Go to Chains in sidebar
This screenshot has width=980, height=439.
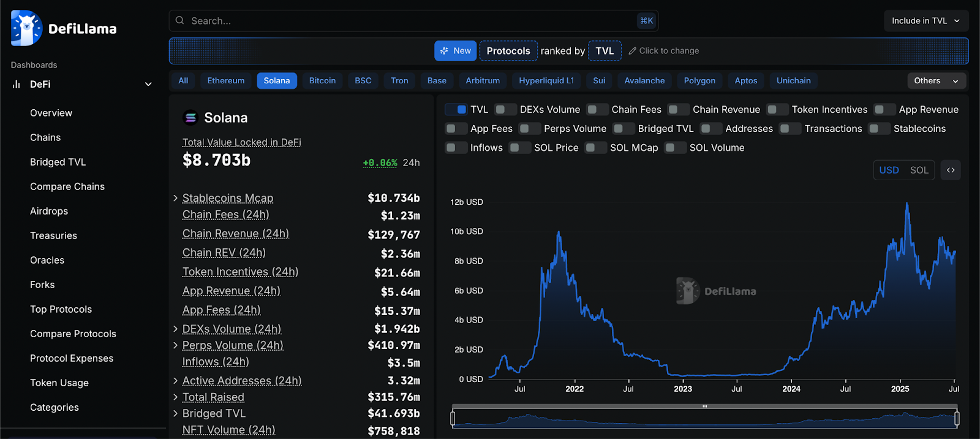coord(45,137)
